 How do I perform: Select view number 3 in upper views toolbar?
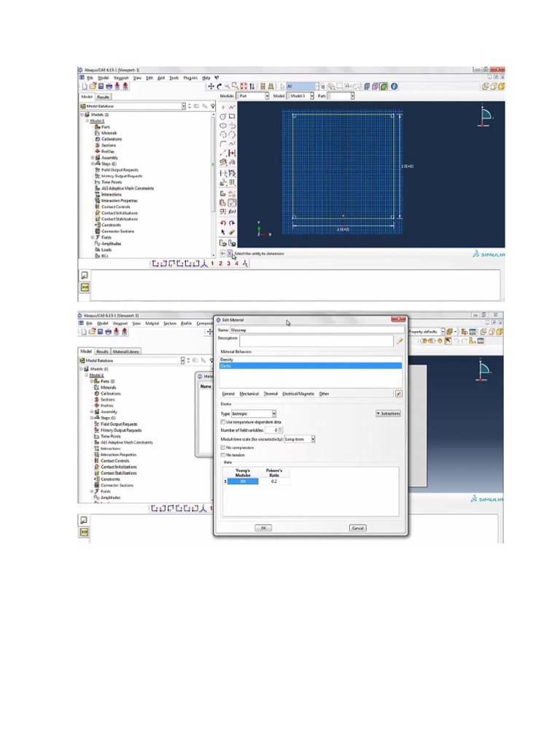(228, 263)
